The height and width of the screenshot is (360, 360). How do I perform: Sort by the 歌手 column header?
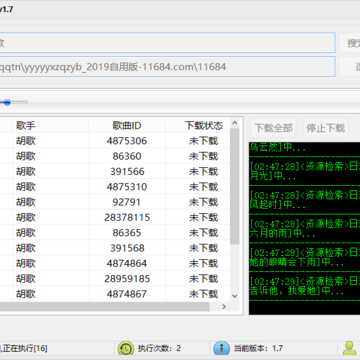[51, 125]
